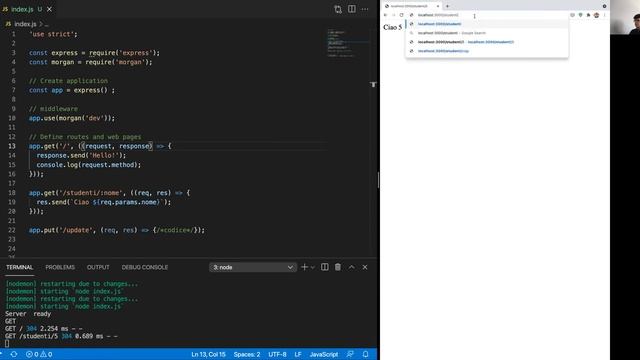
Task: Open the browser three-dot menu
Action: point(604,15)
